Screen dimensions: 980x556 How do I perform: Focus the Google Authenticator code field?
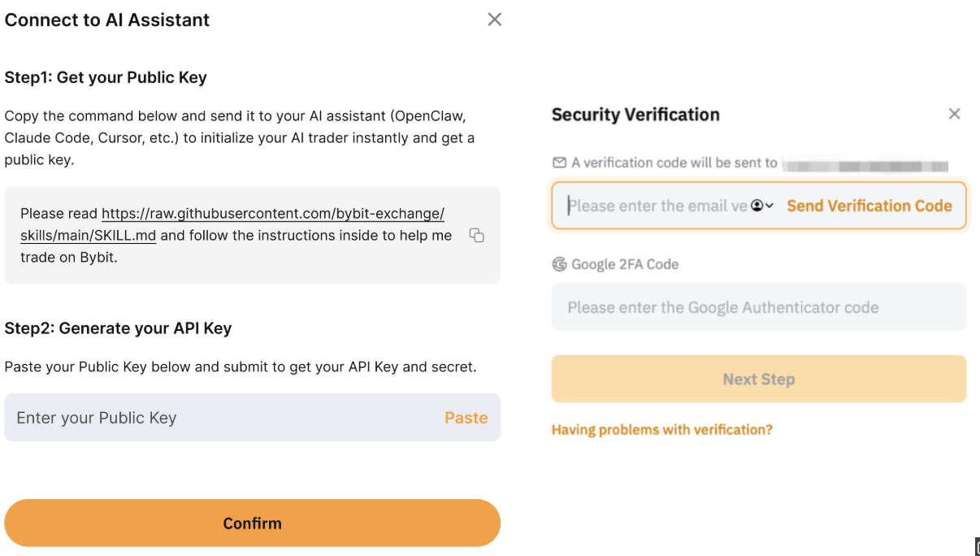[x=759, y=307]
